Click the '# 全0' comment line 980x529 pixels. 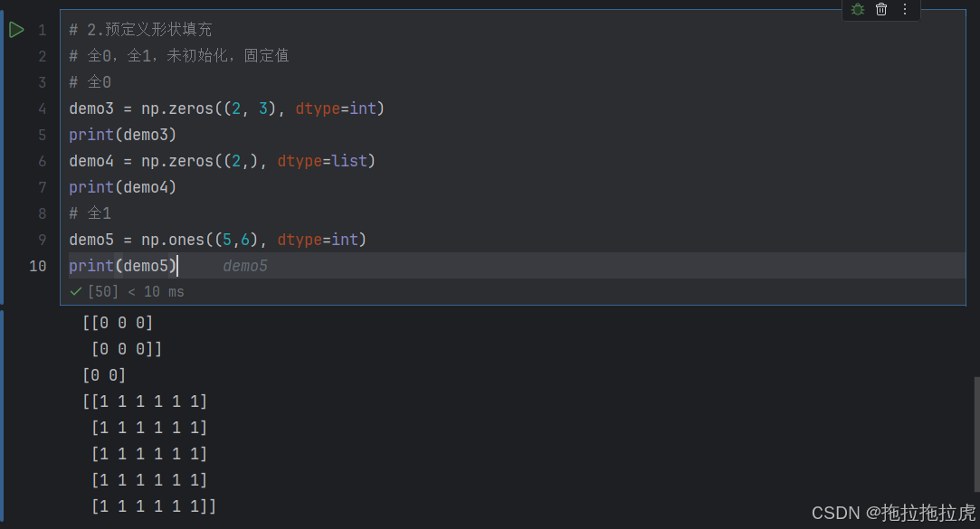90,81
